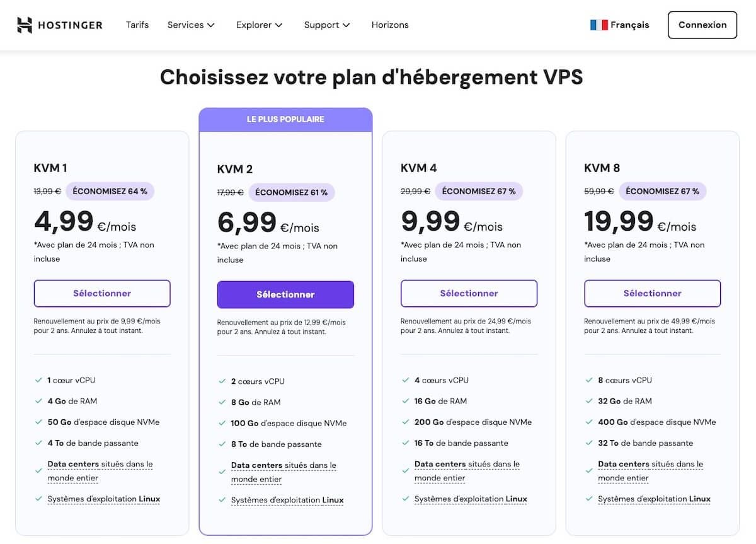Click the Connexion button
Image resolution: width=756 pixels, height=544 pixels.
click(x=702, y=25)
